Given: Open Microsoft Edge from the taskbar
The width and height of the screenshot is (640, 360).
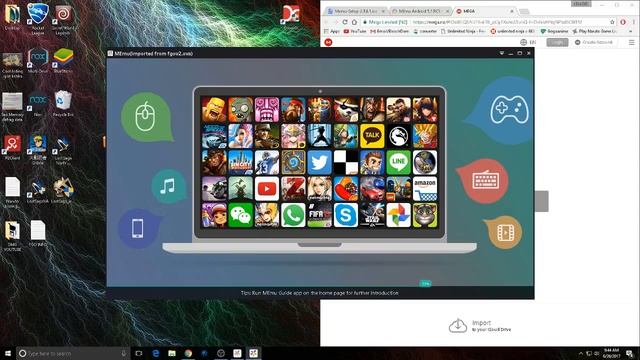Looking at the screenshot, I should [x=156, y=353].
